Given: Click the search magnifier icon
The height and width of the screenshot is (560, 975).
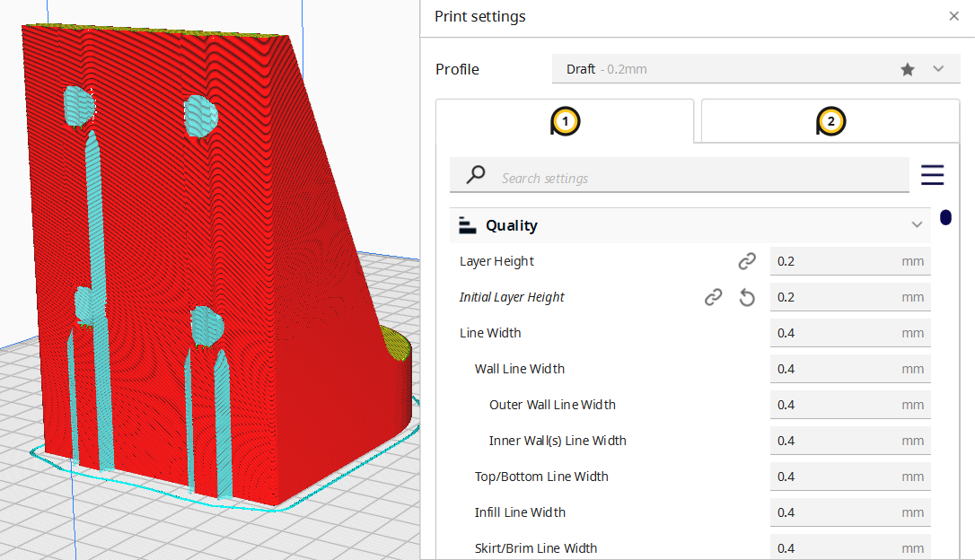Looking at the screenshot, I should 475,174.
